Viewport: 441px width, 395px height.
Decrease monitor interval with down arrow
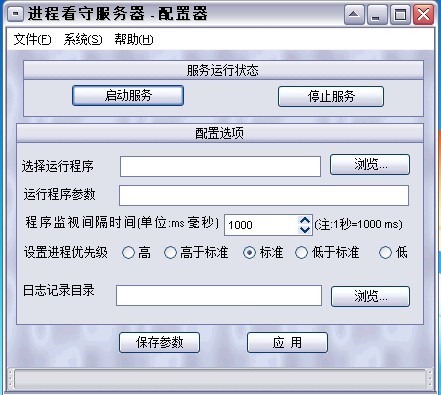[x=305, y=229]
